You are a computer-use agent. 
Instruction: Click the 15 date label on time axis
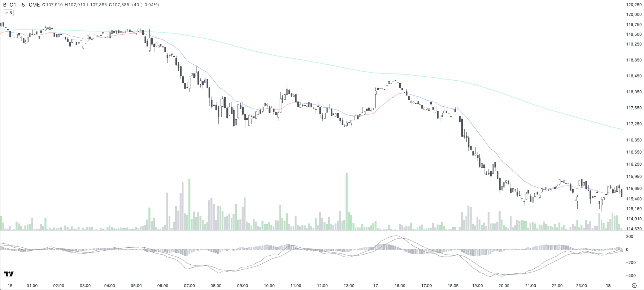click(x=10, y=286)
